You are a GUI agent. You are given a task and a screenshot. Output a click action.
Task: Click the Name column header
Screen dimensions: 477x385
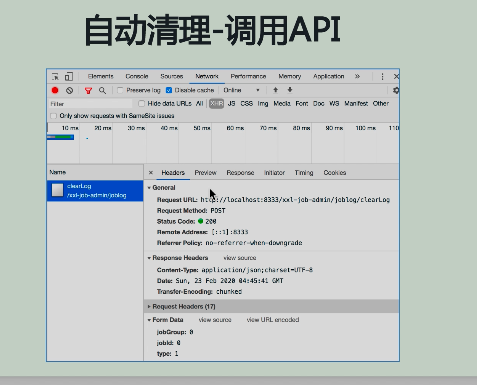[95, 172]
